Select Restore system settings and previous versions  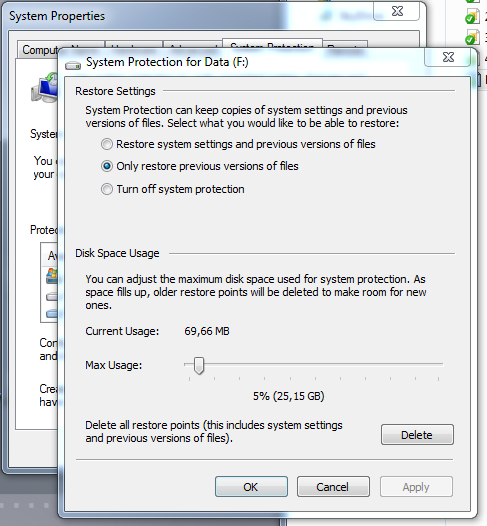pos(238,144)
